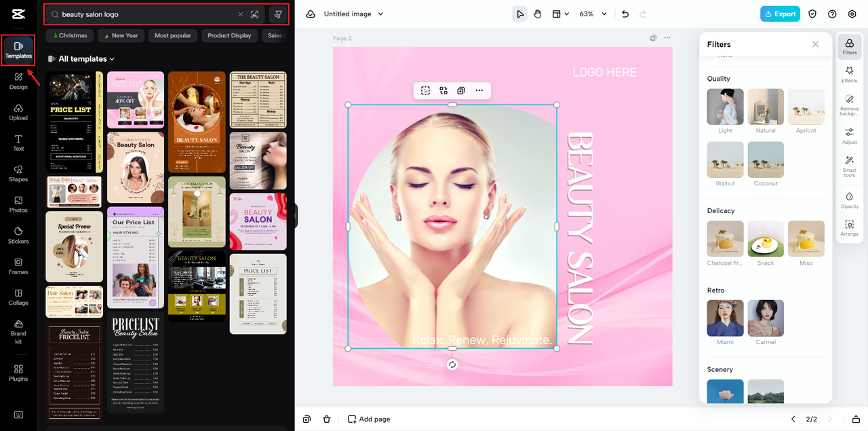Click the crop icon on floating toolbar
The height and width of the screenshot is (431, 868).
pos(425,90)
